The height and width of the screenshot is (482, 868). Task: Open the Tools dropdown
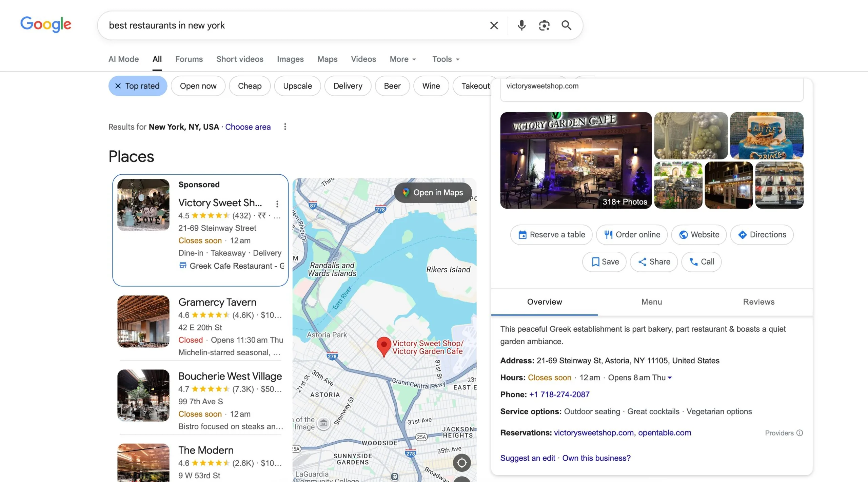[445, 59]
